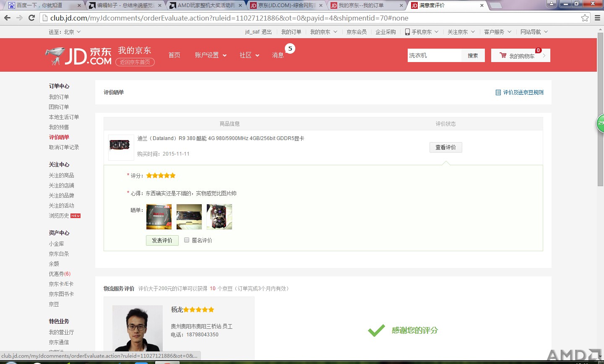Go to 首页 in the red navigation
Screen dimensions: 604x364
click(x=174, y=55)
